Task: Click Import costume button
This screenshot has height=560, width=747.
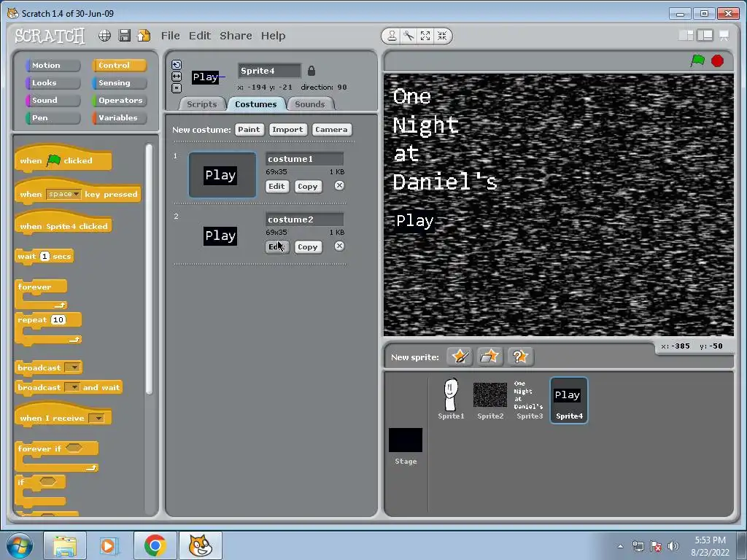Action: [x=287, y=130]
